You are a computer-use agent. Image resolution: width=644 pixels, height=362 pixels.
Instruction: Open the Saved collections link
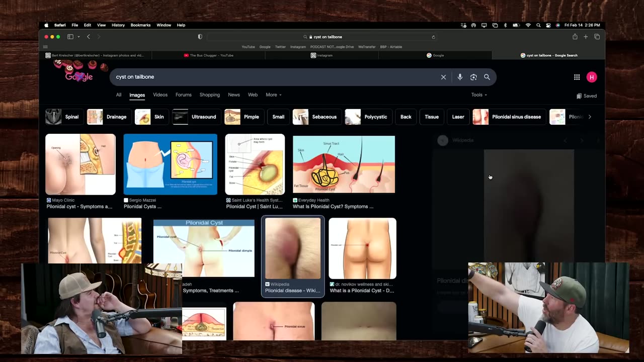[587, 96]
